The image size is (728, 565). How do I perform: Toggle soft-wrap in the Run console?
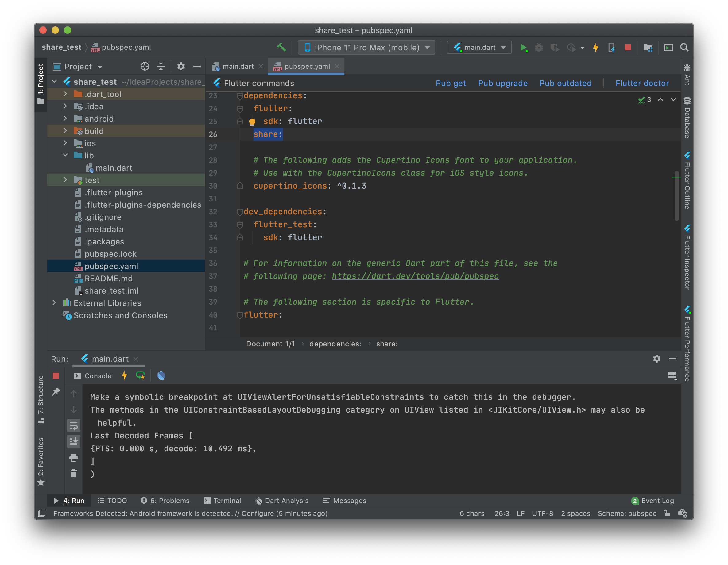74,426
